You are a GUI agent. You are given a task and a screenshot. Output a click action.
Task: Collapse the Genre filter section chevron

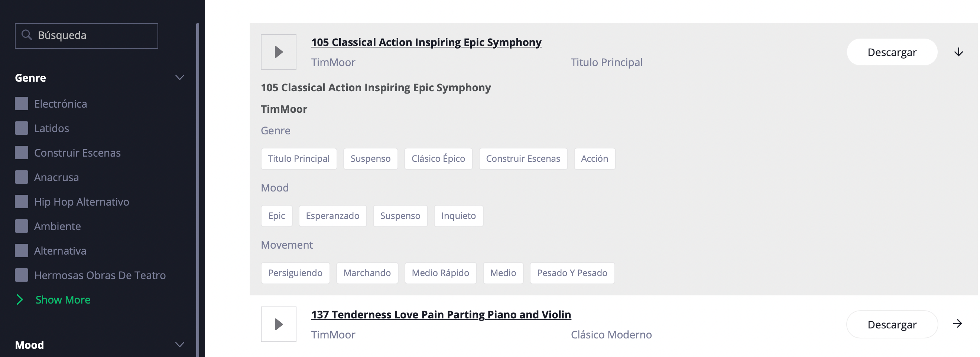(179, 78)
